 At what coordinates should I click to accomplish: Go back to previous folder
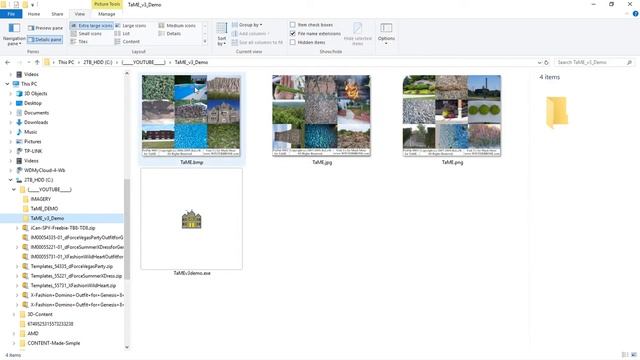coord(7,62)
